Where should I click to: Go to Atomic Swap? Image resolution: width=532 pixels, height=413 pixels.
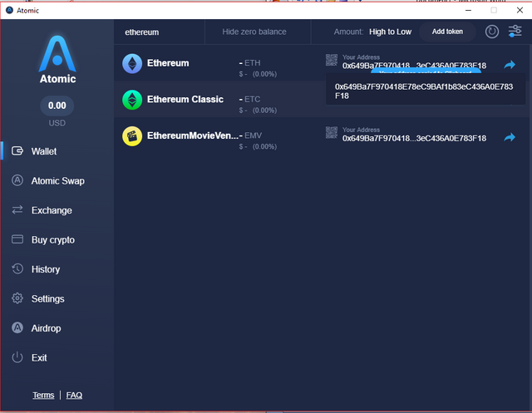pos(57,180)
